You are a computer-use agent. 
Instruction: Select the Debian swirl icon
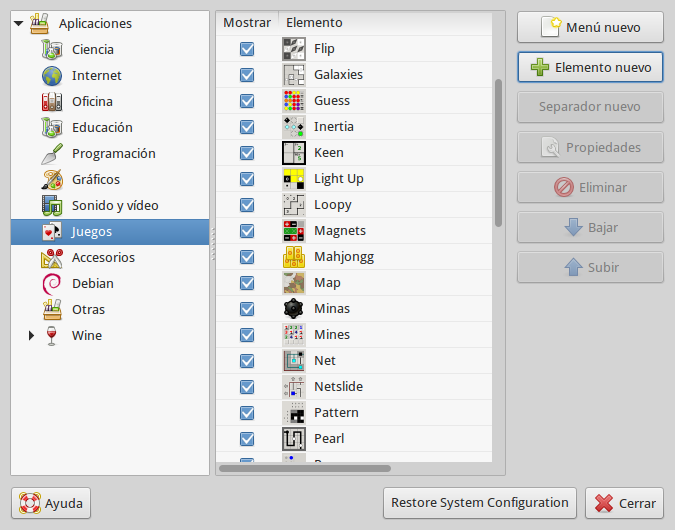tap(52, 284)
